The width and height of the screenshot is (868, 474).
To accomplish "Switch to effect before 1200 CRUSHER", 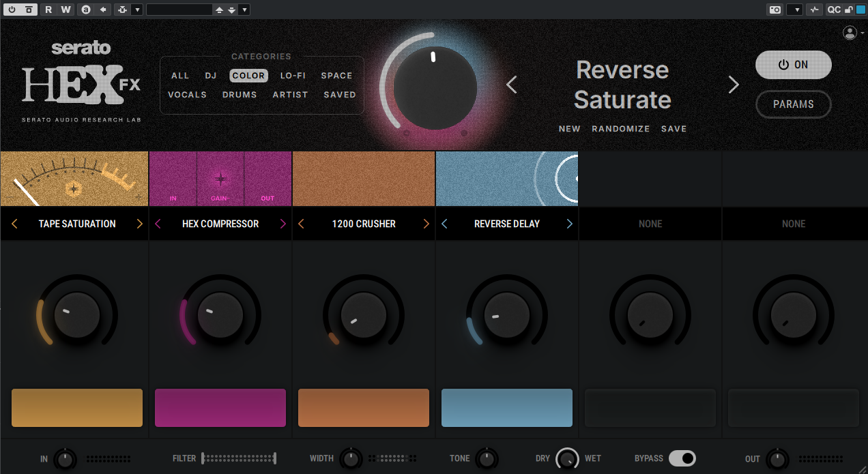I will click(x=301, y=224).
